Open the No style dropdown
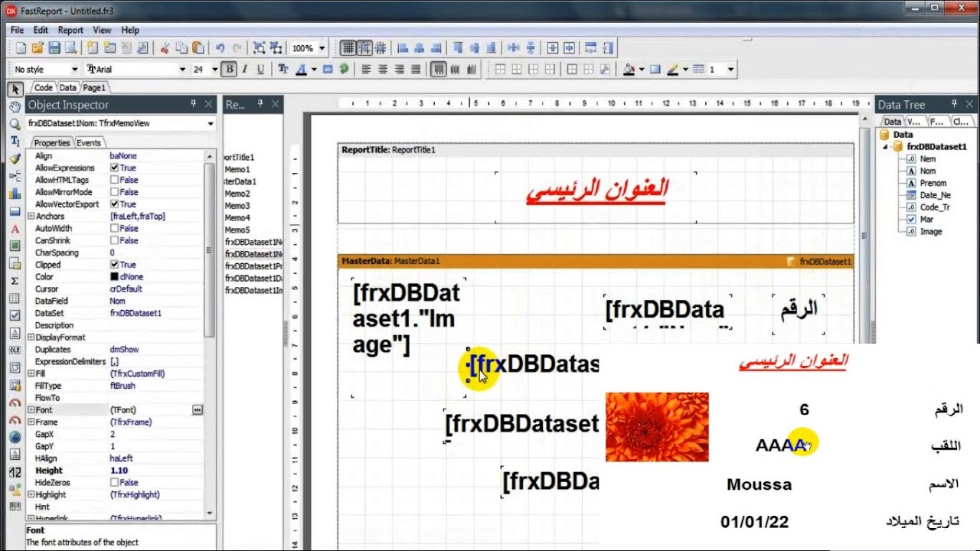This screenshot has height=551, width=980. coord(75,70)
